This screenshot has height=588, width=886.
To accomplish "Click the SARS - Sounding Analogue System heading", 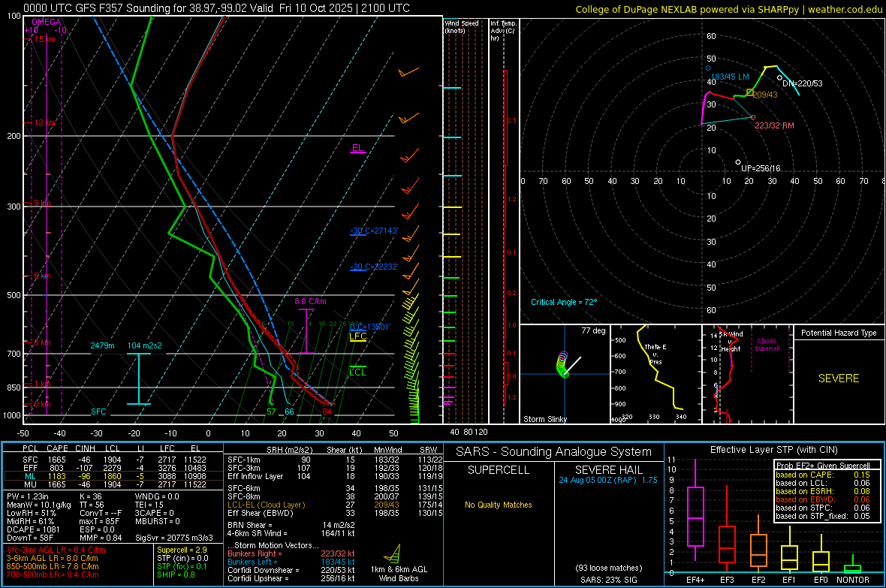I will (x=554, y=452).
